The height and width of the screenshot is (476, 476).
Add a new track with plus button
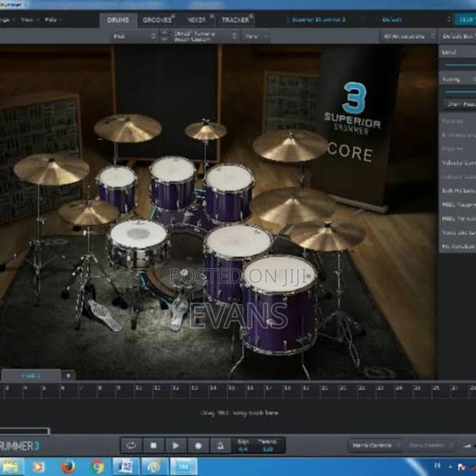[68, 375]
